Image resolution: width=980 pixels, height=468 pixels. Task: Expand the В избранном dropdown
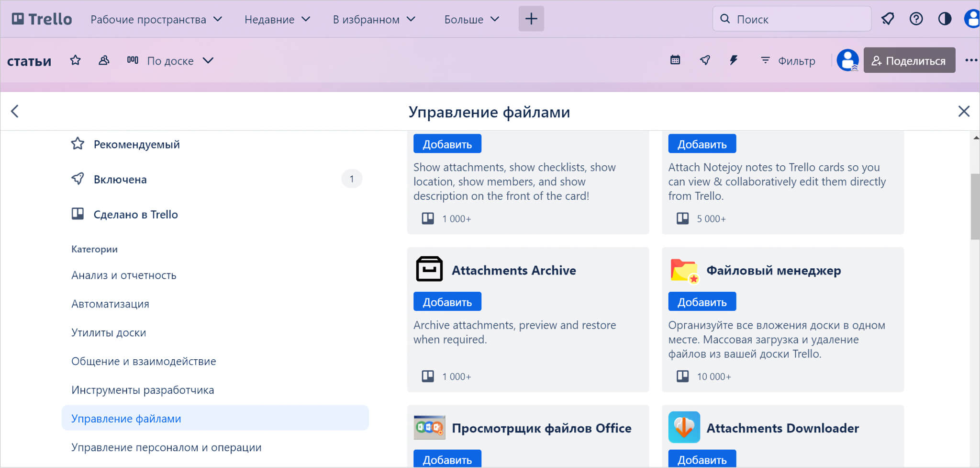[x=374, y=19]
